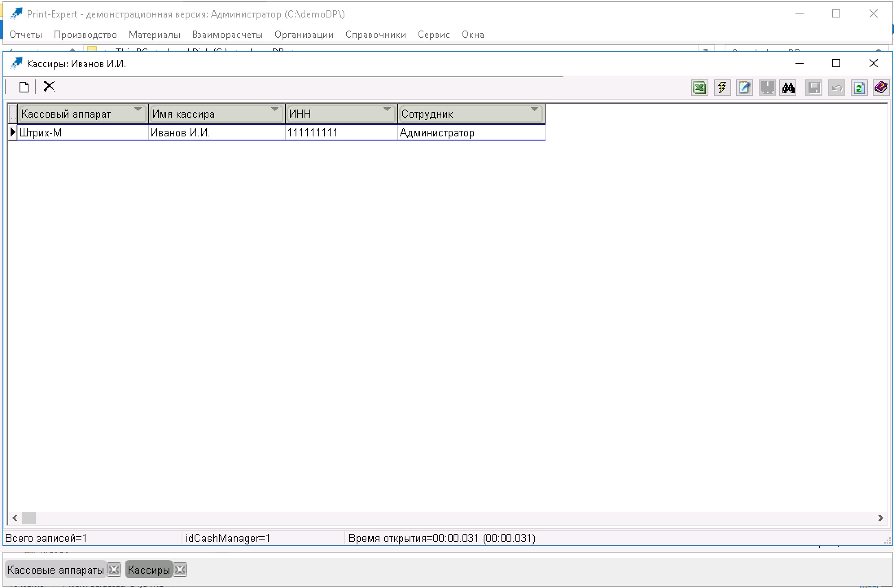Export table to Excel icon
Screen dimensions: 894x588
coord(699,88)
